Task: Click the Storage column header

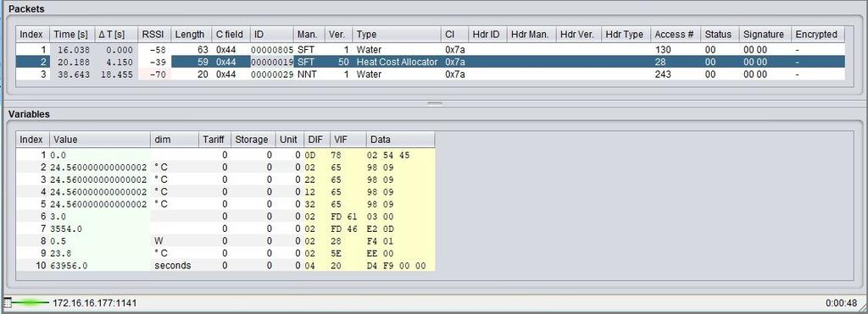Action: click(x=253, y=140)
